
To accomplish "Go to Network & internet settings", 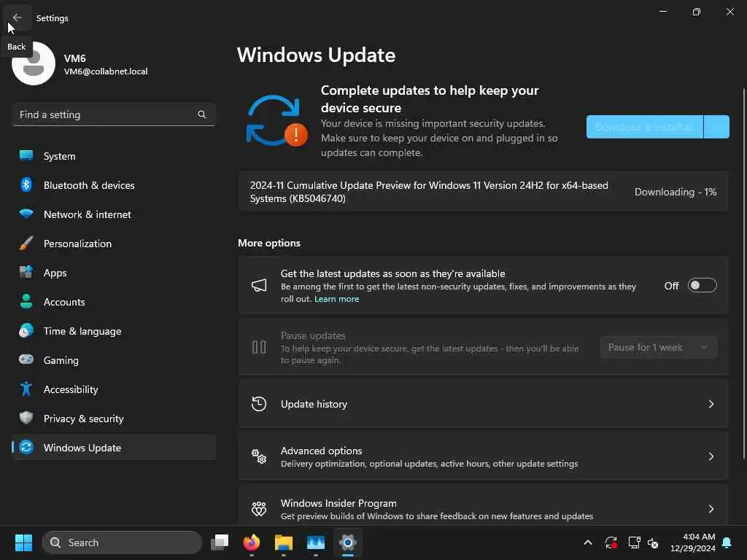I will click(x=113, y=214).
